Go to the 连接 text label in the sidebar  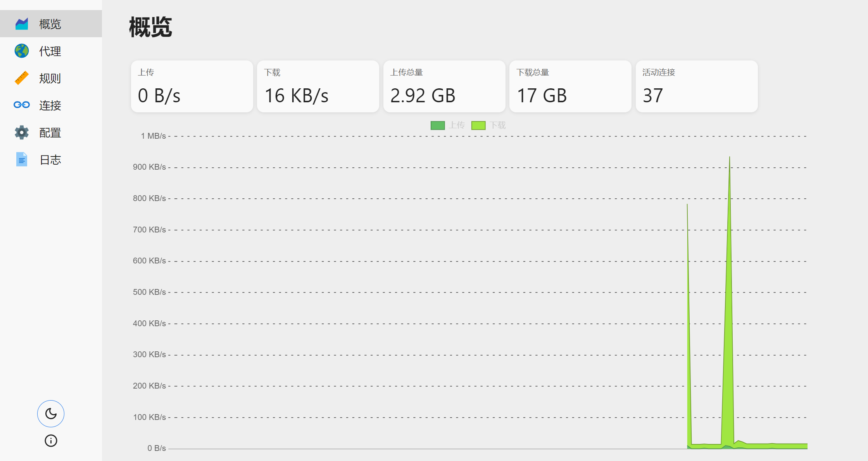tap(50, 105)
